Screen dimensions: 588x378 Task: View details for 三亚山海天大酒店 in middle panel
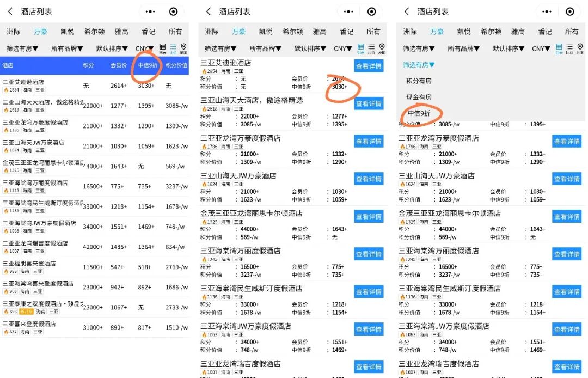point(369,103)
